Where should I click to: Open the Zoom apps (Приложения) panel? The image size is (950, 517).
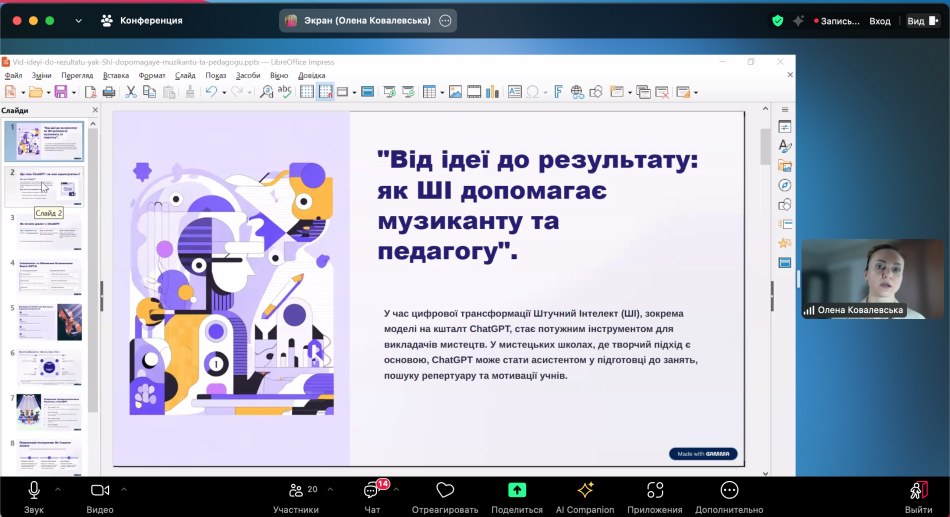click(655, 490)
